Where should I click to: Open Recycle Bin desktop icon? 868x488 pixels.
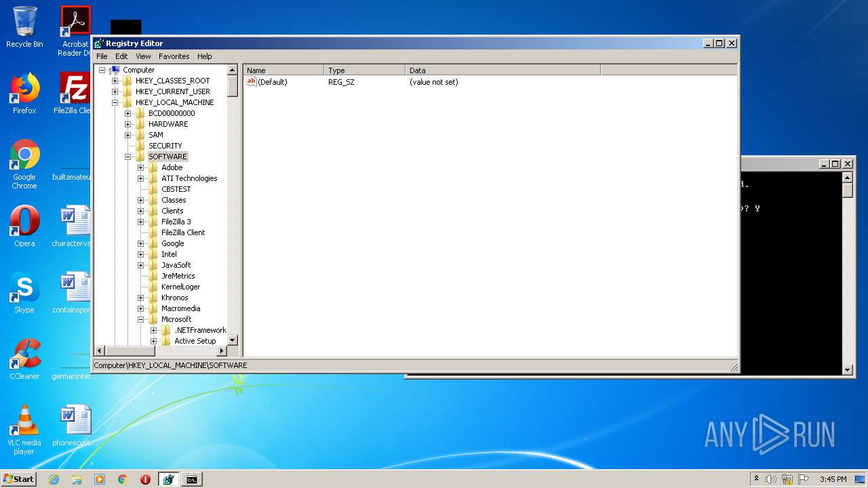pyautogui.click(x=24, y=27)
